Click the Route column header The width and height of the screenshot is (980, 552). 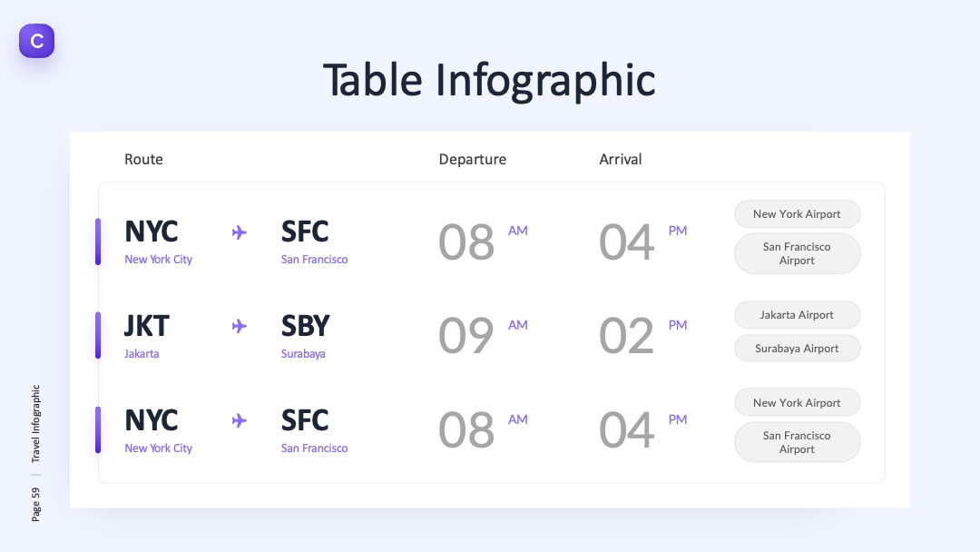click(x=143, y=160)
